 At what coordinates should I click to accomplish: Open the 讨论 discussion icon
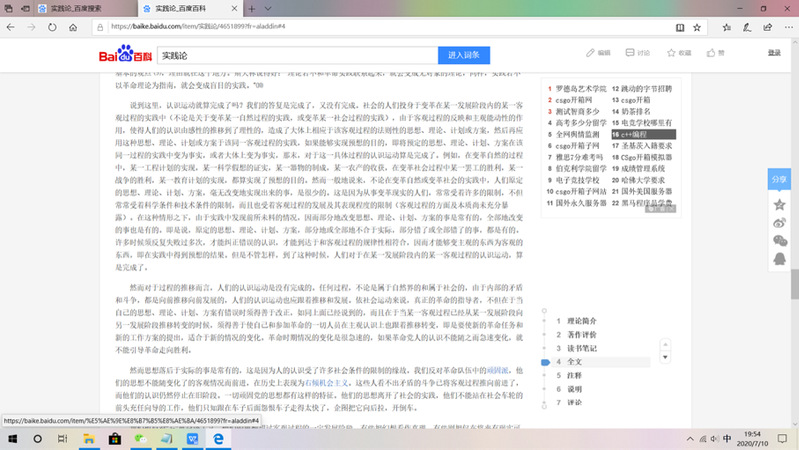630,52
